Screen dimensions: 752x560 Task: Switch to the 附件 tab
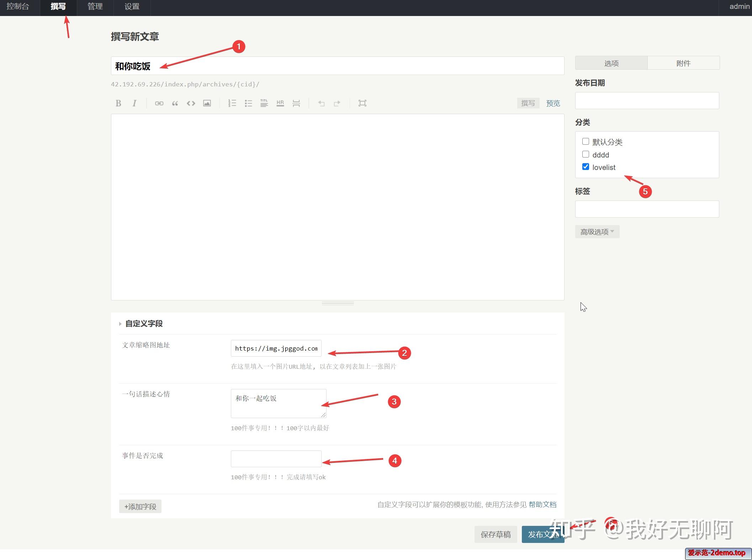click(x=683, y=63)
